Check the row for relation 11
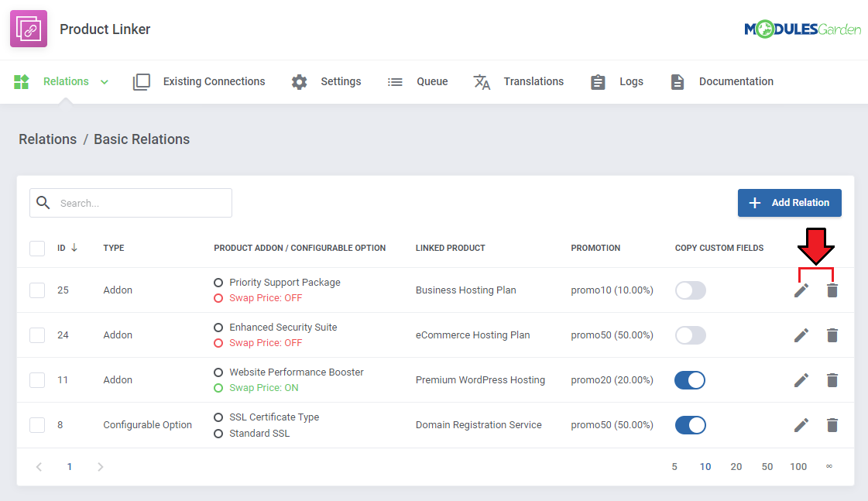The image size is (868, 501). pos(37,379)
